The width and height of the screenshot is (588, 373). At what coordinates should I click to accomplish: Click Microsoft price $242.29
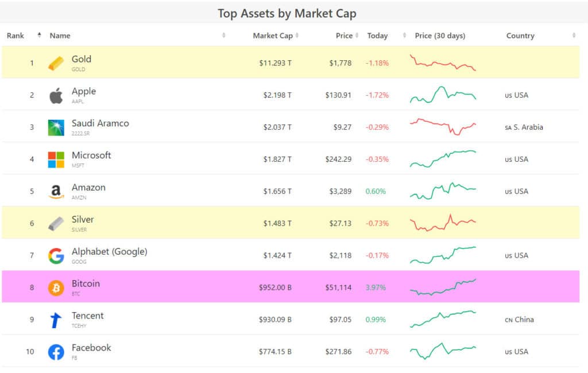coord(338,160)
